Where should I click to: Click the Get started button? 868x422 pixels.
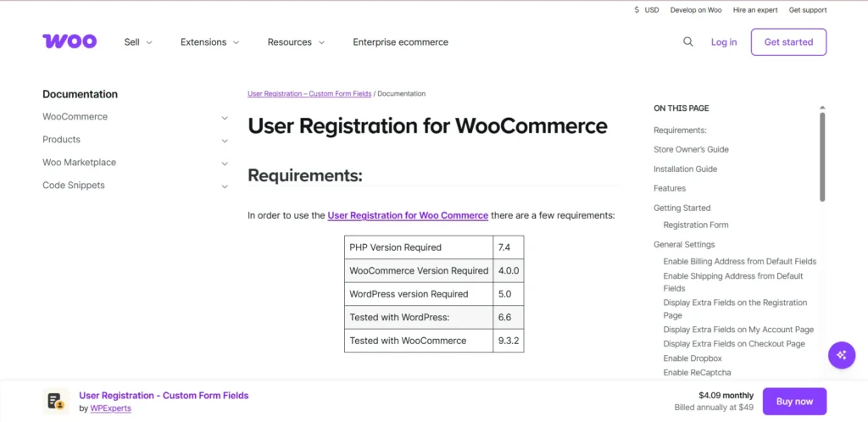pyautogui.click(x=789, y=42)
